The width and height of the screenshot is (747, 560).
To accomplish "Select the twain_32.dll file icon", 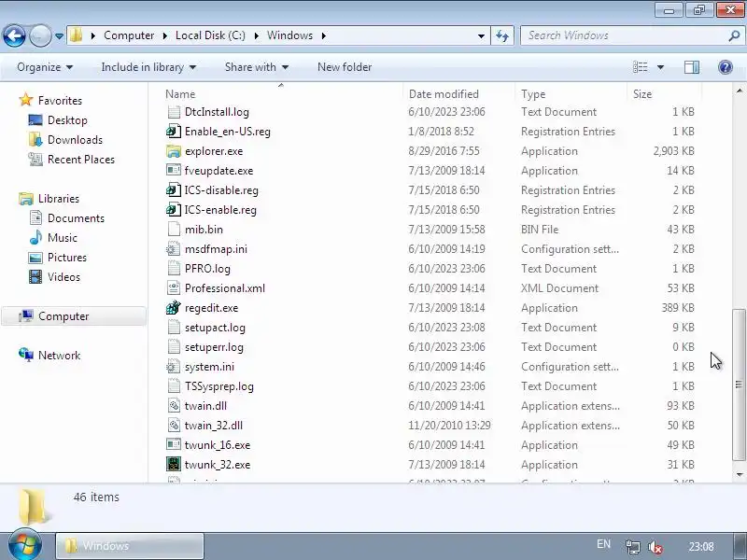I will 174,426.
